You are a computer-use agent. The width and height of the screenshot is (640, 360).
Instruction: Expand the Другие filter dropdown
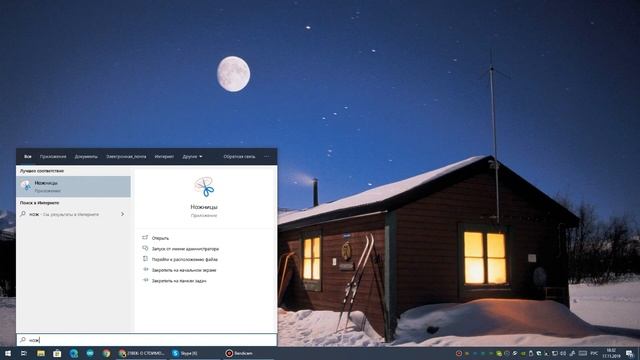[x=192, y=157]
